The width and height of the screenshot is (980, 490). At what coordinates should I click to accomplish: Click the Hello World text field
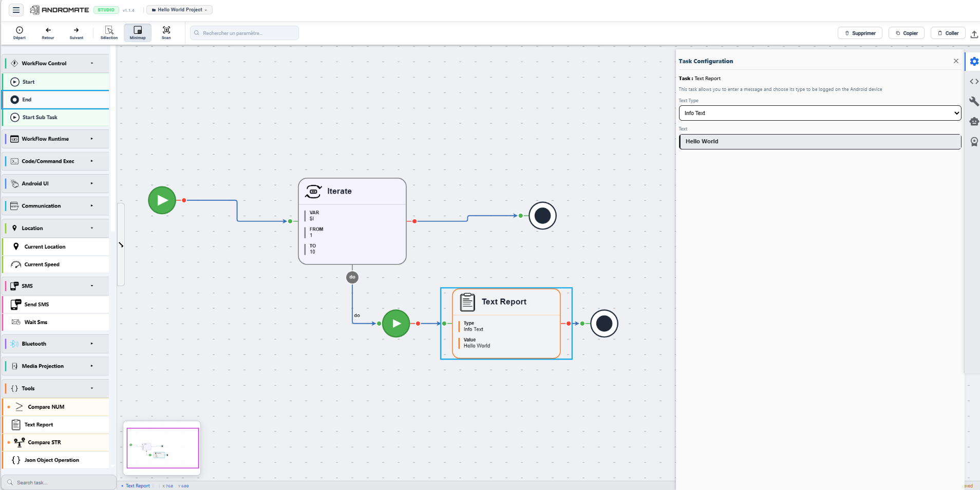[x=820, y=142]
